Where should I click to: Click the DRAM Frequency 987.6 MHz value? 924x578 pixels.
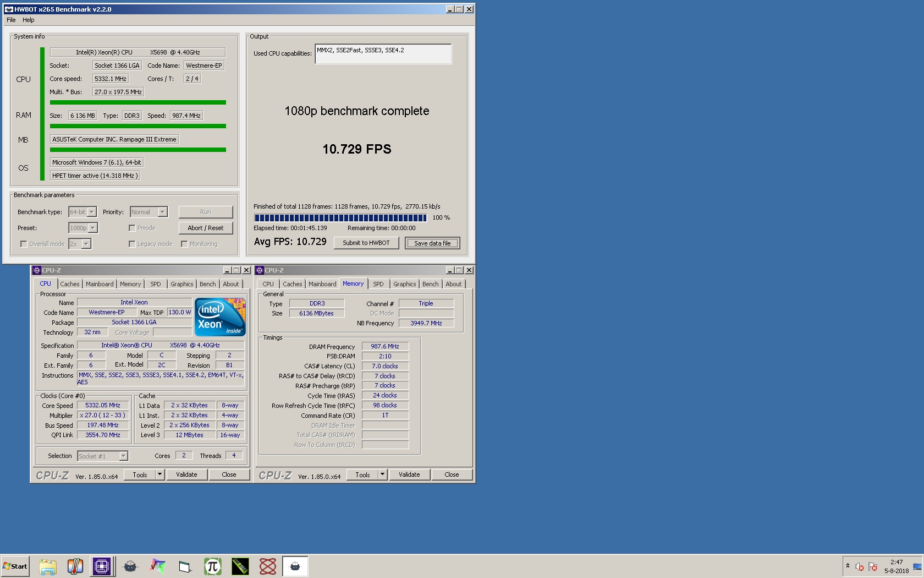click(x=385, y=346)
